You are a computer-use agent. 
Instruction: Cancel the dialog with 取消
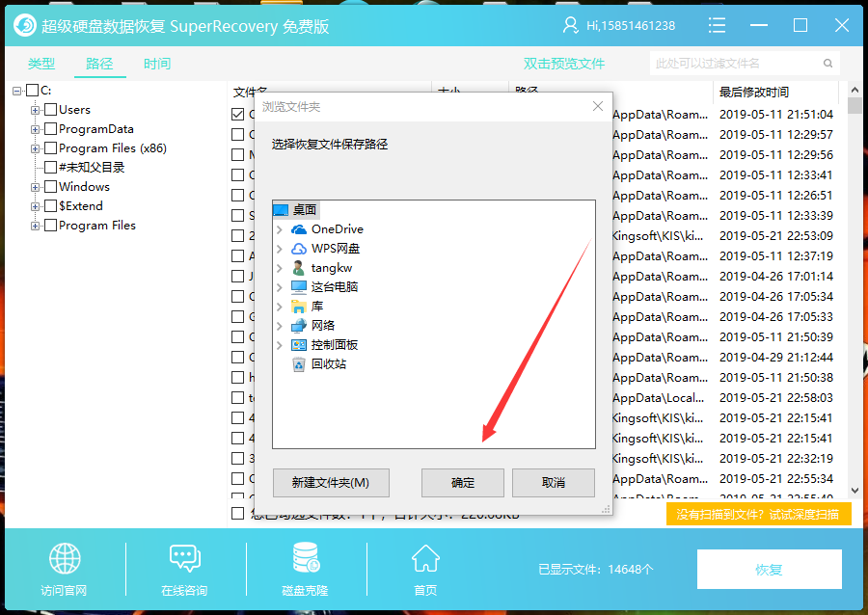click(x=554, y=483)
